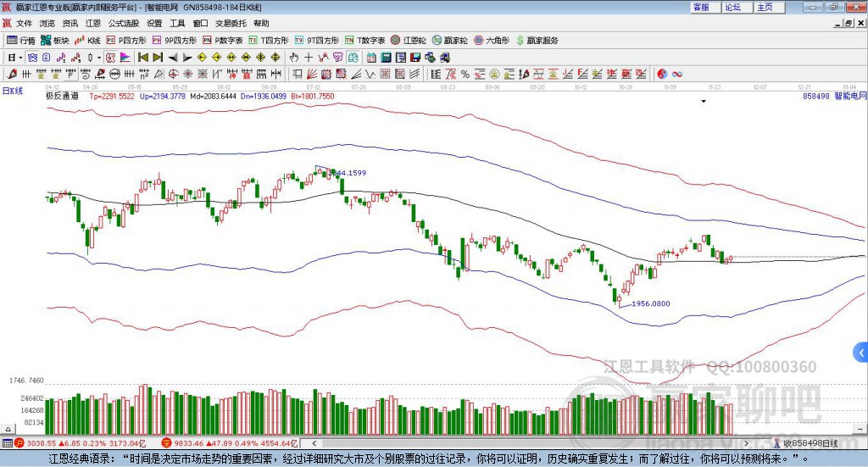The width and height of the screenshot is (868, 467).
Task: Open the 江恩轮 Gann wheel tool
Action: point(409,41)
